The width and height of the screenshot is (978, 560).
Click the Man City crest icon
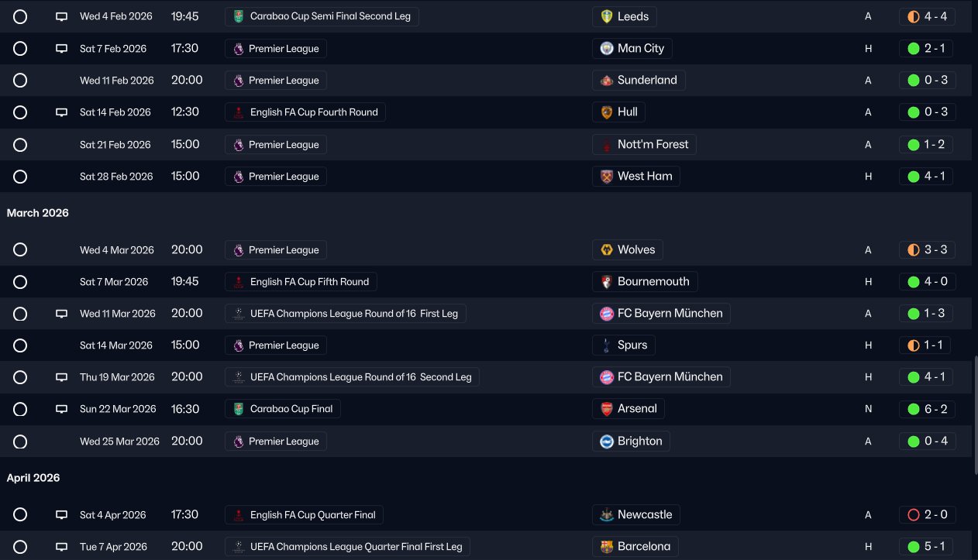click(607, 48)
